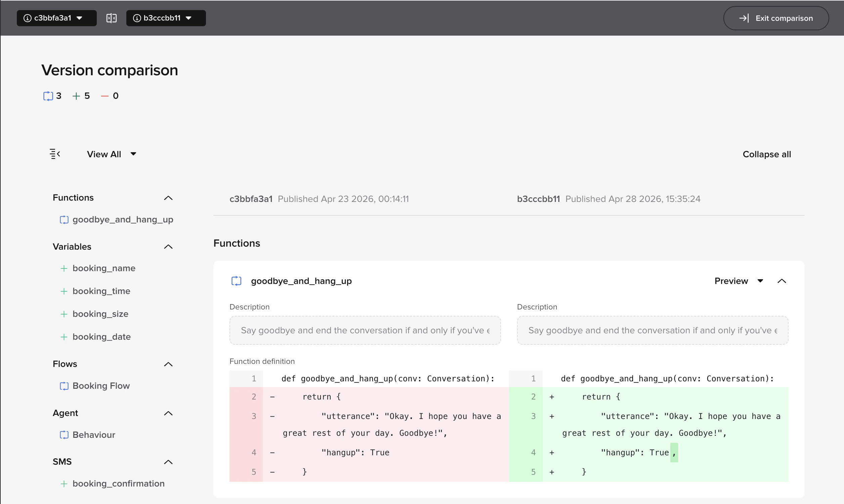The image size is (844, 504).
Task: Select booking_date variable in sidebar
Action: [101, 337]
